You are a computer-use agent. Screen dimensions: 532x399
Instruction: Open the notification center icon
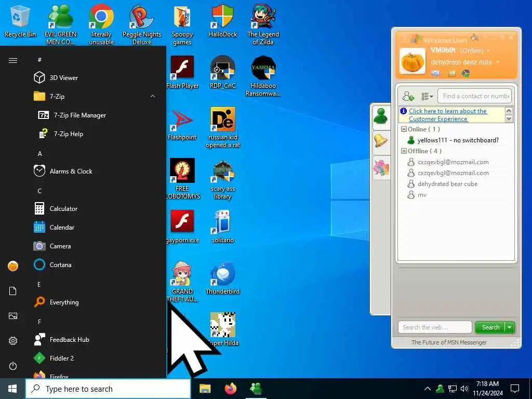tap(515, 389)
